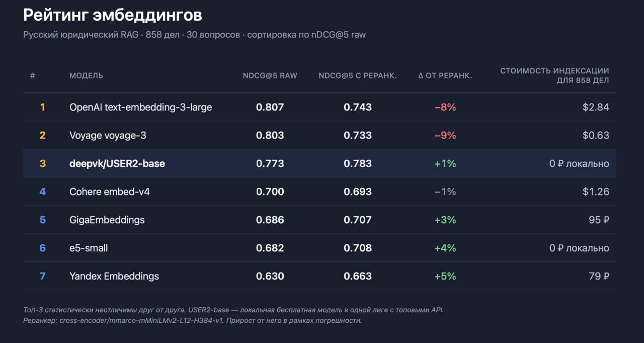This screenshot has height=343, width=644.
Task: Click the reranked score 0.707
Action: (358, 220)
